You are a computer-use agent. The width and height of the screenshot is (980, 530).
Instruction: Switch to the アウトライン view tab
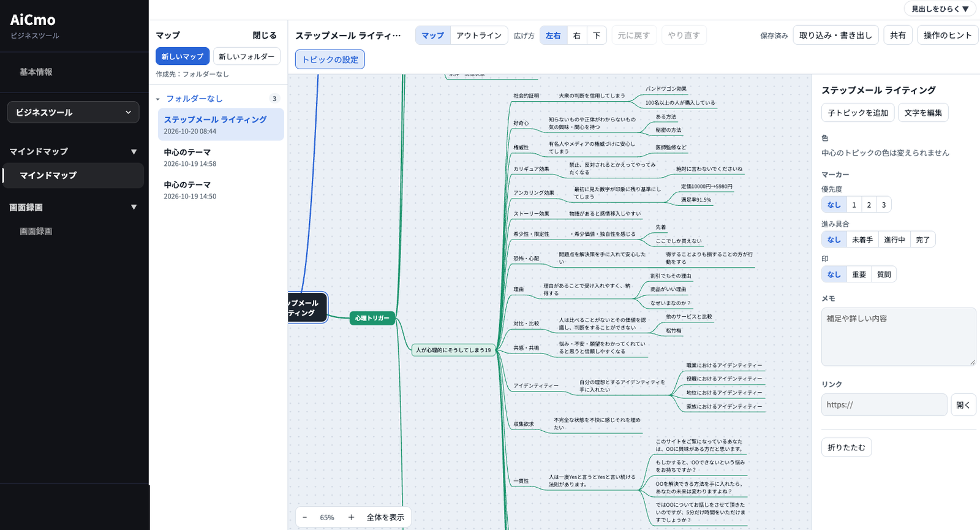point(479,35)
